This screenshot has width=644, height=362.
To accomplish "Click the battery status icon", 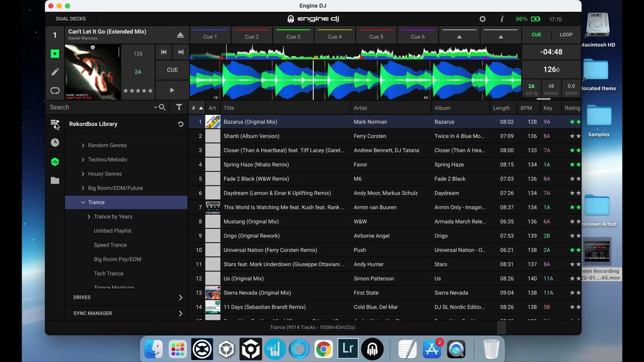I will (535, 19).
